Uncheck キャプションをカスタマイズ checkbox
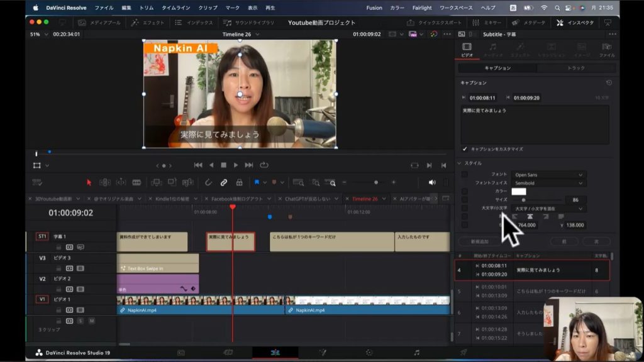The height and width of the screenshot is (362, 644). (x=465, y=149)
